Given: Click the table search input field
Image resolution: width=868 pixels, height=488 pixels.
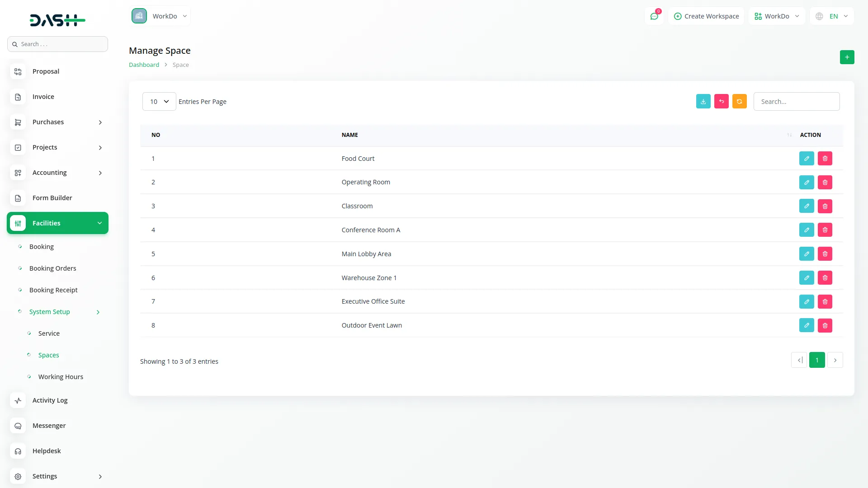Looking at the screenshot, I should point(796,102).
